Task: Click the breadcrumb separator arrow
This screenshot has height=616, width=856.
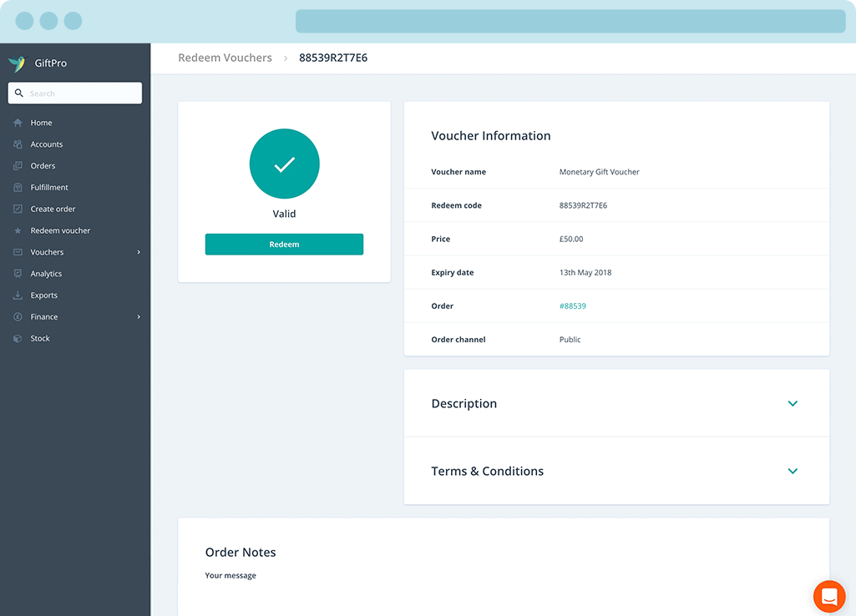Action: (286, 58)
